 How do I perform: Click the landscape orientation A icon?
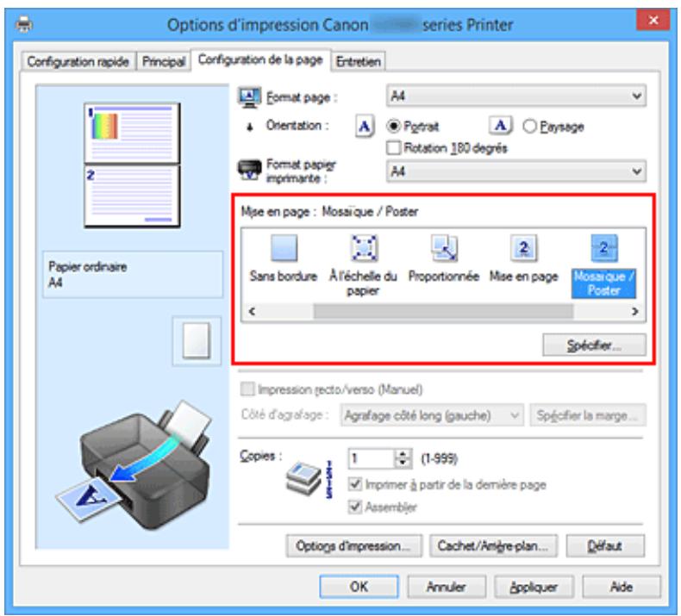click(x=501, y=126)
